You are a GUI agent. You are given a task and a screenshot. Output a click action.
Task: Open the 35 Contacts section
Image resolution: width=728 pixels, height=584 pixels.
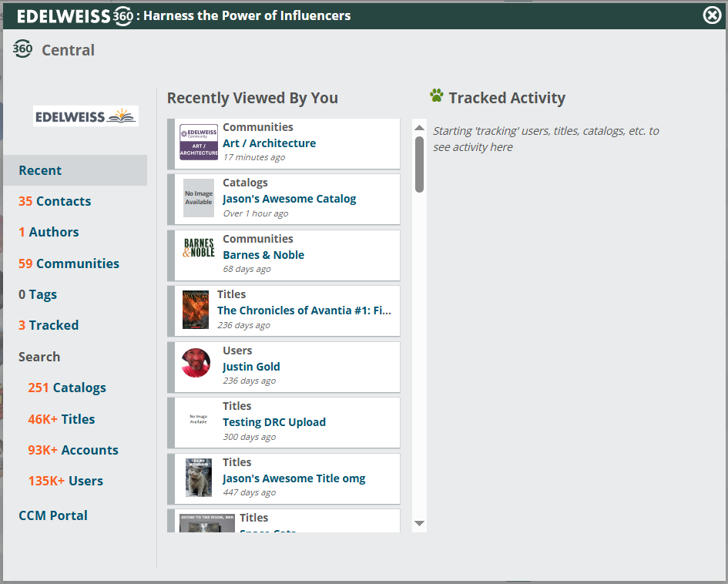click(55, 201)
